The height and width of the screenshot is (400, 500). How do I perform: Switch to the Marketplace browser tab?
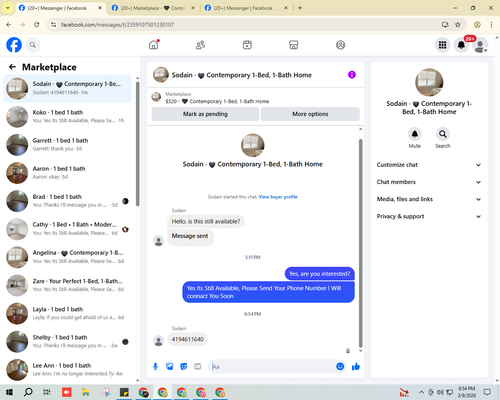[x=153, y=8]
